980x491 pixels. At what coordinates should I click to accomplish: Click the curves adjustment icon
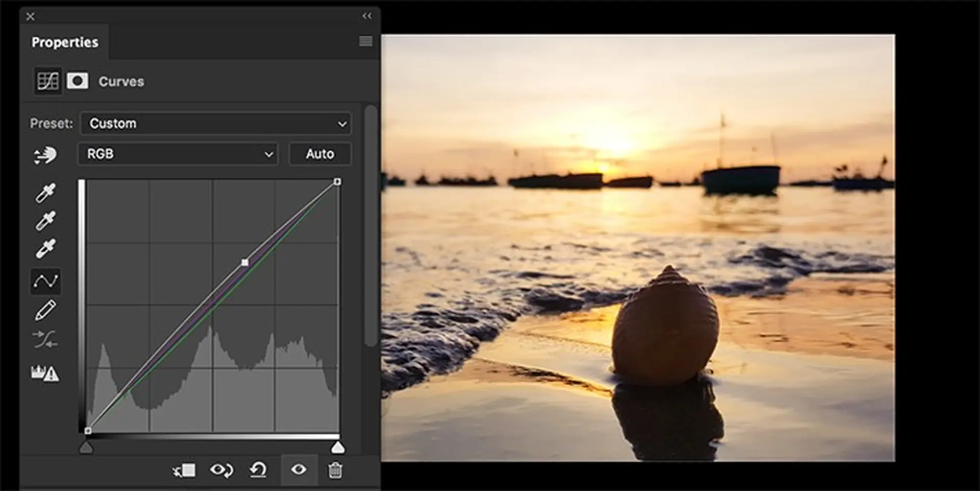47,81
